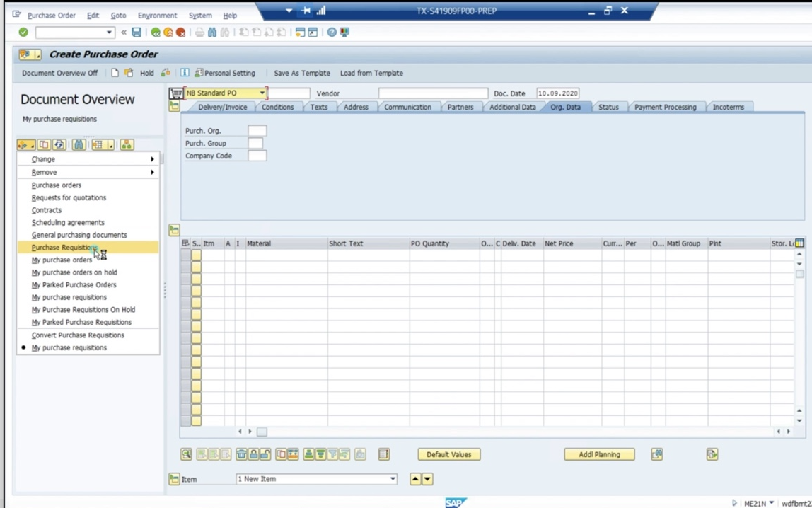Collapse the item overview section toggle icon

175,229
